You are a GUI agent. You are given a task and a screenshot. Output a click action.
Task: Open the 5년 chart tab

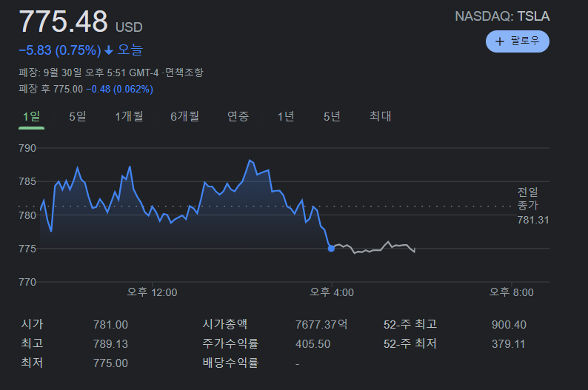332,116
